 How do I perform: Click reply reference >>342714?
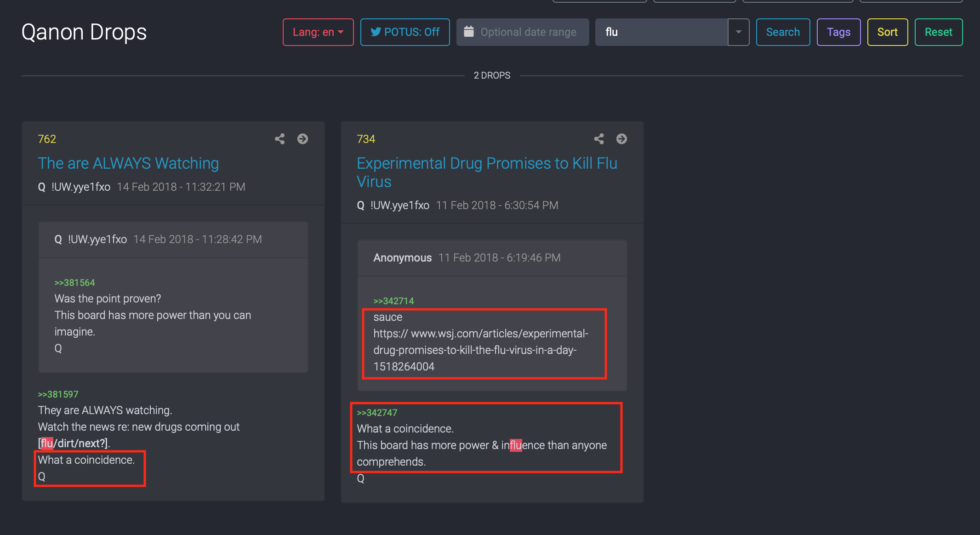point(393,301)
